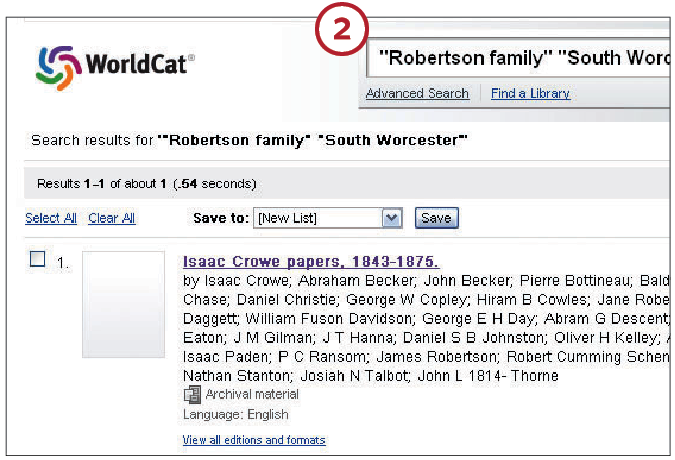Click the [New List] combo box

point(328,218)
